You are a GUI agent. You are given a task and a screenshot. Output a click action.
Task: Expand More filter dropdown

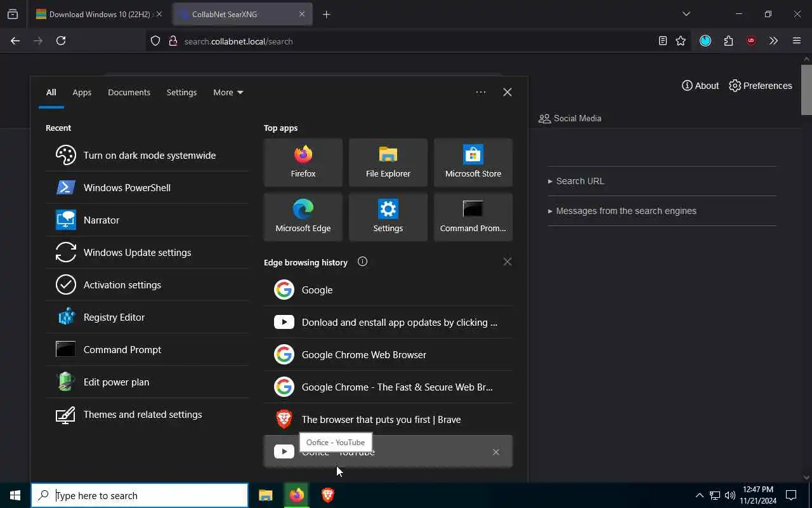(228, 92)
